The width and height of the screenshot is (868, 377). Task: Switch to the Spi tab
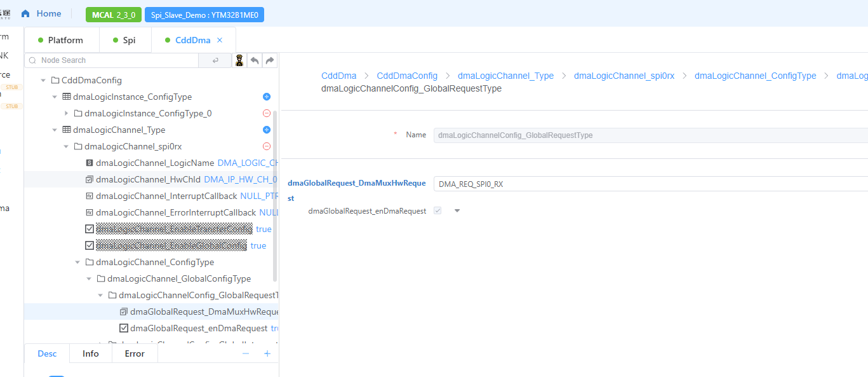(x=125, y=40)
